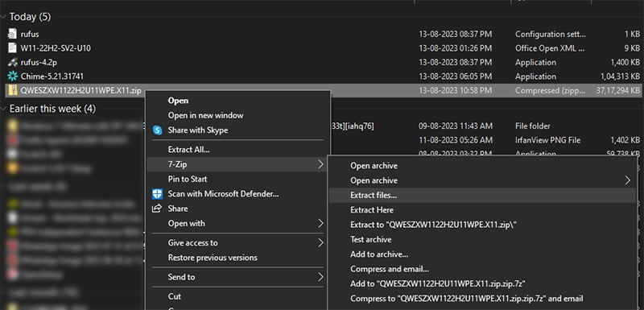Choose Open in new window
This screenshot has height=310, width=644.
(x=206, y=115)
